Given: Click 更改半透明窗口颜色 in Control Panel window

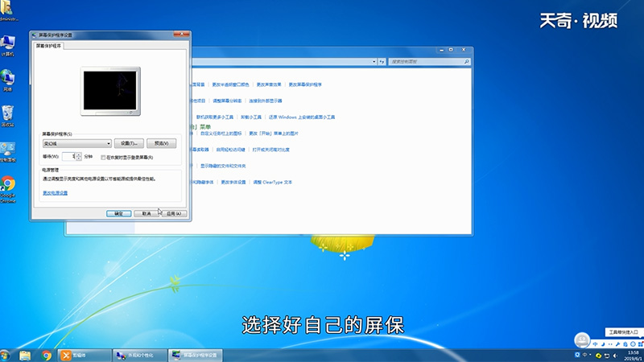Looking at the screenshot, I should coord(230,84).
